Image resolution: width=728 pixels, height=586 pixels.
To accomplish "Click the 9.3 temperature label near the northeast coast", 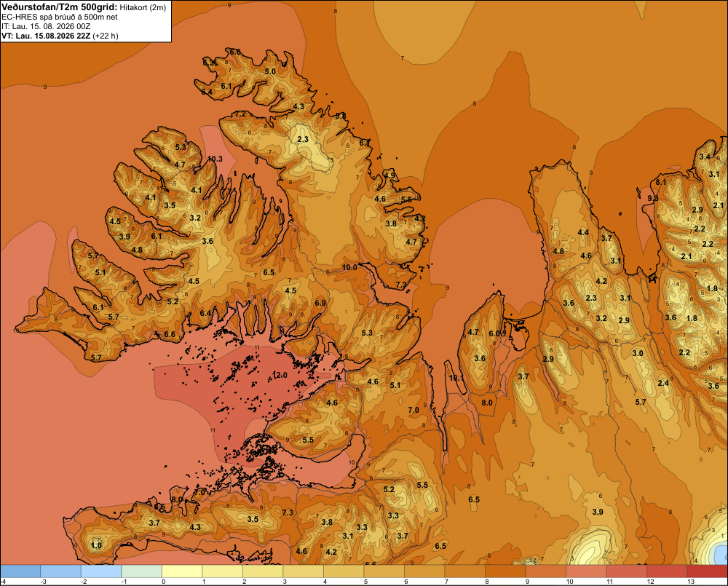I will coord(653,198).
